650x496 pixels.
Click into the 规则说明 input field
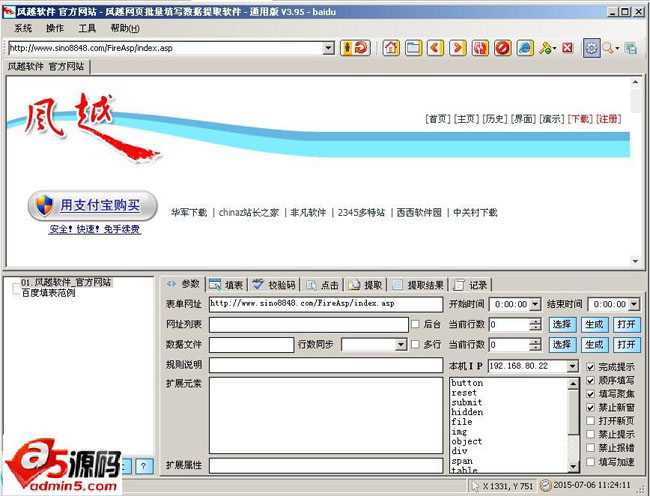326,365
